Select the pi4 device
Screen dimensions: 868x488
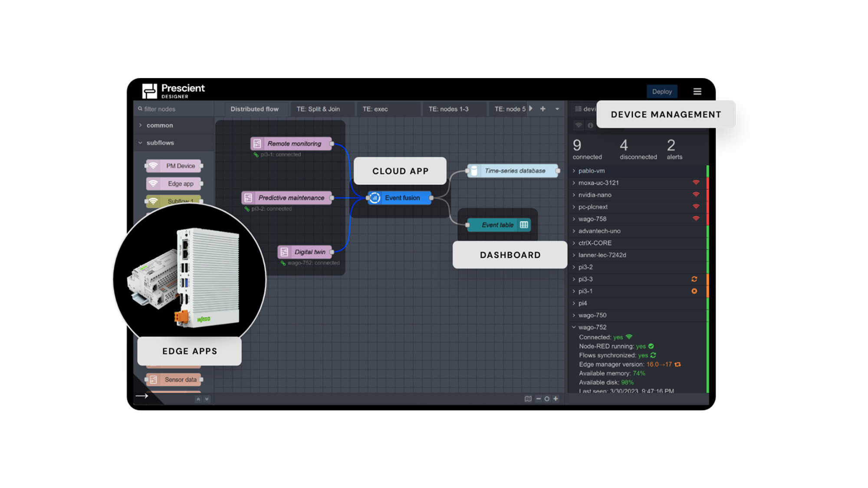[x=638, y=303]
